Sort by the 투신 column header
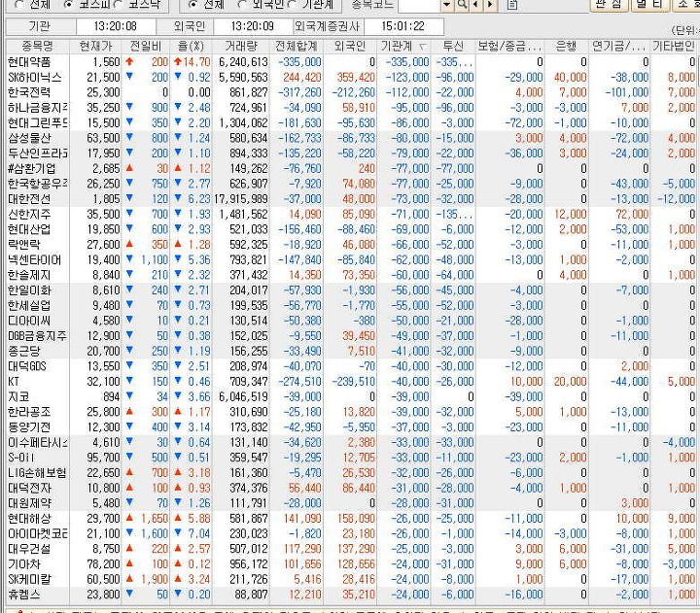The height and width of the screenshot is (613, 700). [x=453, y=46]
